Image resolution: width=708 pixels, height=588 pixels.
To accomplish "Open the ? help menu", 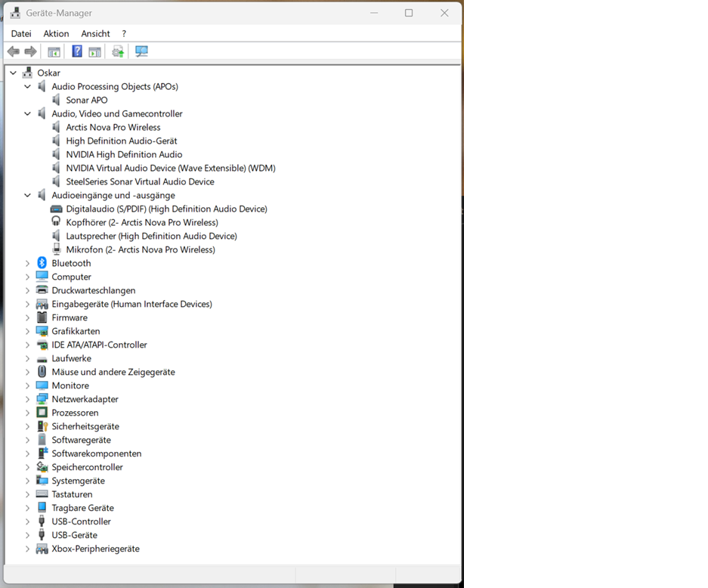I will [124, 33].
